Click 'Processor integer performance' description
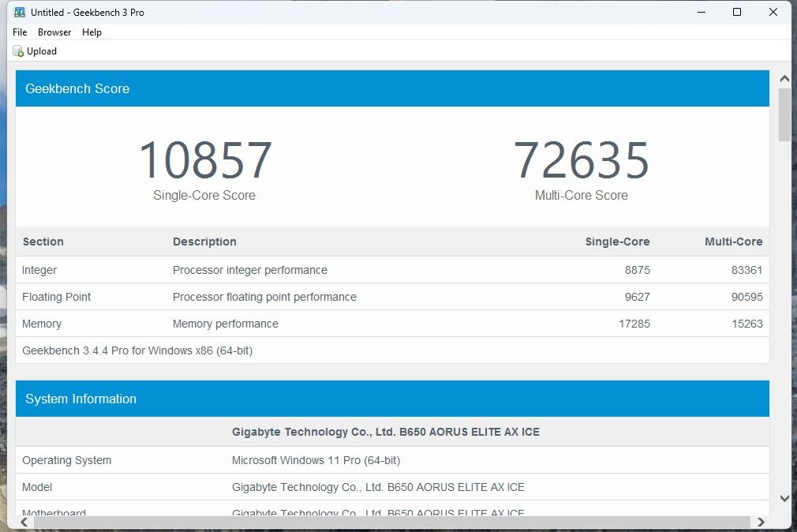Viewport: 797px width, 532px height. pyautogui.click(x=249, y=270)
